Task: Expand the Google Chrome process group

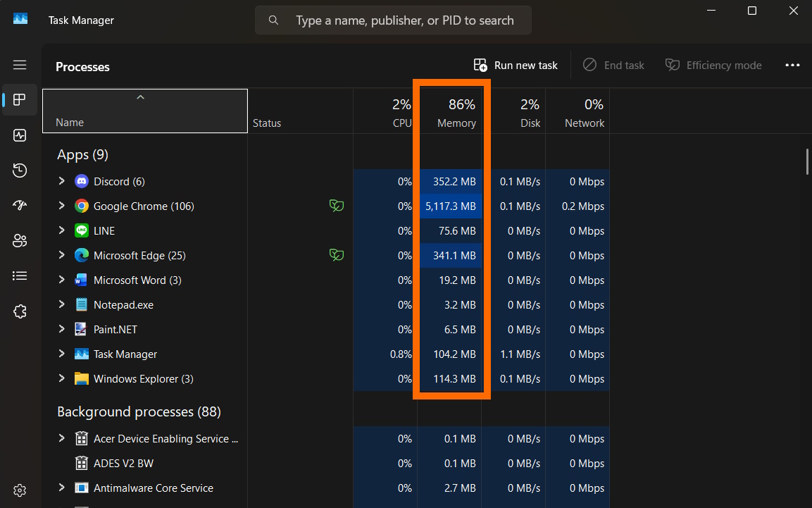Action: (62, 206)
